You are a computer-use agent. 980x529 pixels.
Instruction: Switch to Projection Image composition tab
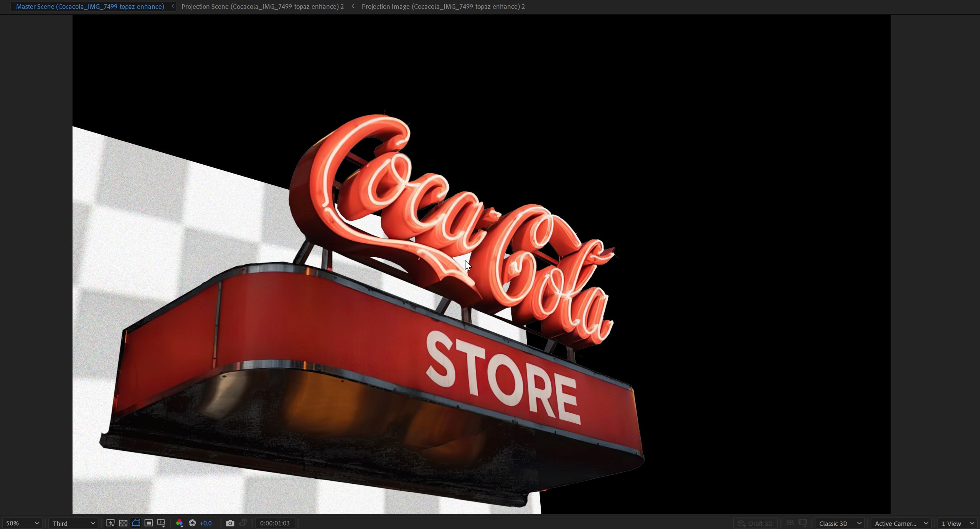[443, 7]
